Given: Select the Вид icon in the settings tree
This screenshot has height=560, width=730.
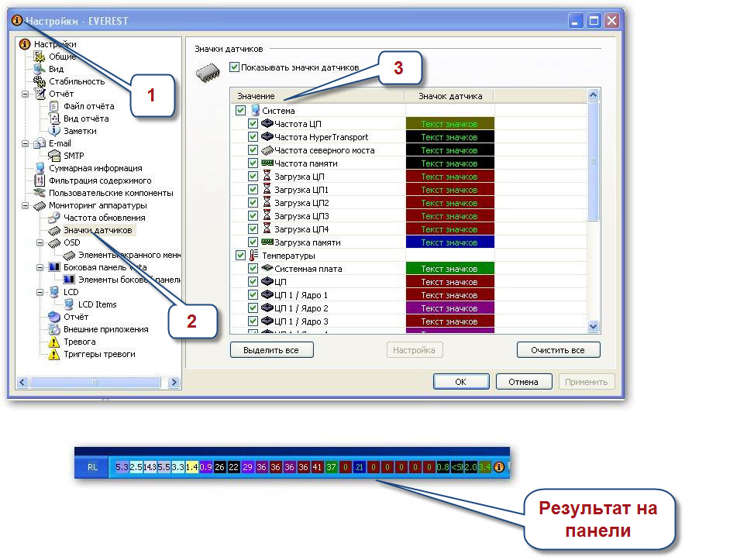Looking at the screenshot, I should coord(40,69).
